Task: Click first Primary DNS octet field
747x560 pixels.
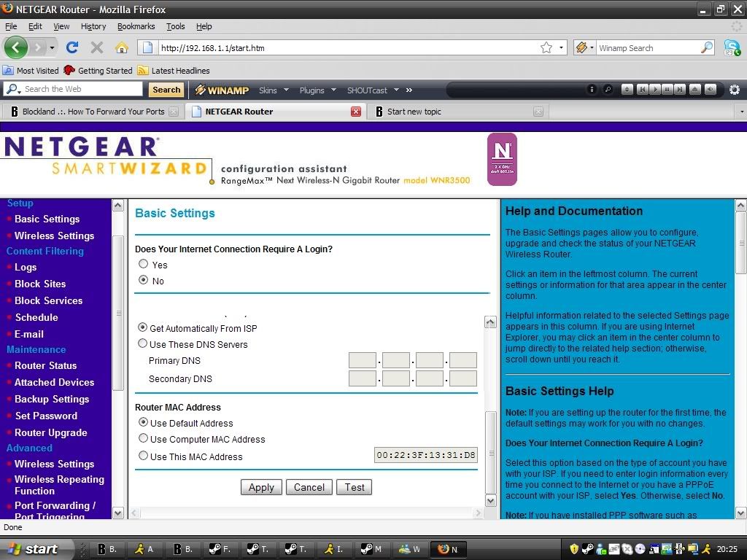Action: (x=363, y=360)
